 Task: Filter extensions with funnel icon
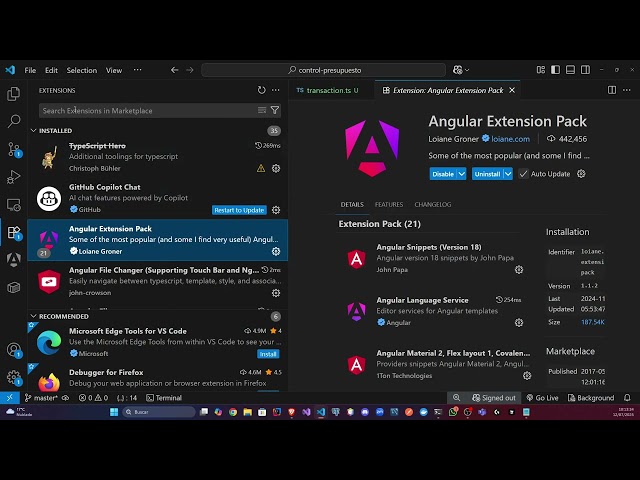point(275,110)
